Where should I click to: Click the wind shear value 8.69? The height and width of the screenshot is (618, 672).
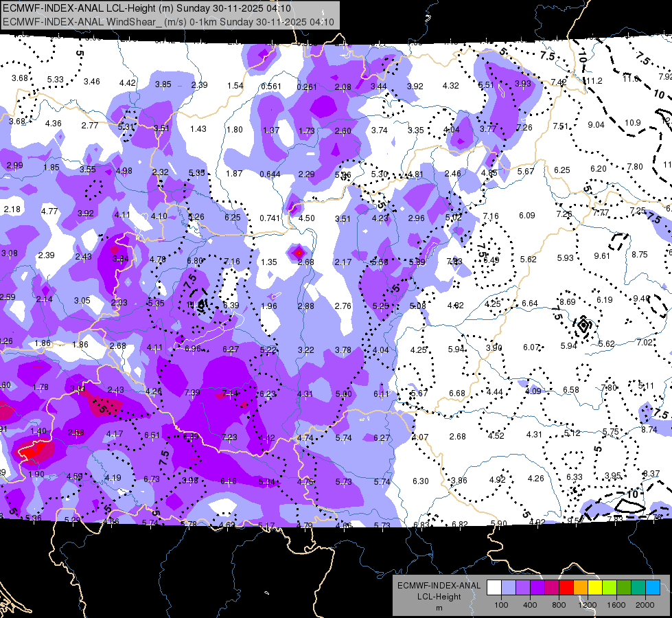[568, 302]
